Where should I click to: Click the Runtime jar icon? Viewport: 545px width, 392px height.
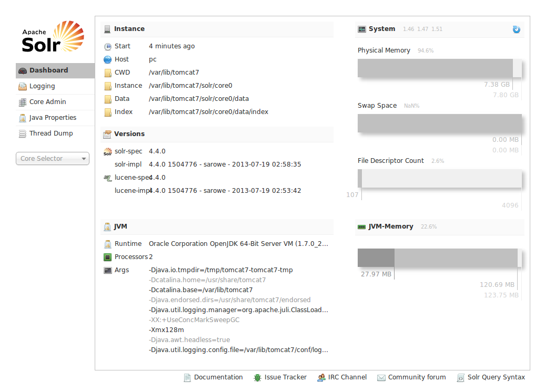click(x=108, y=244)
